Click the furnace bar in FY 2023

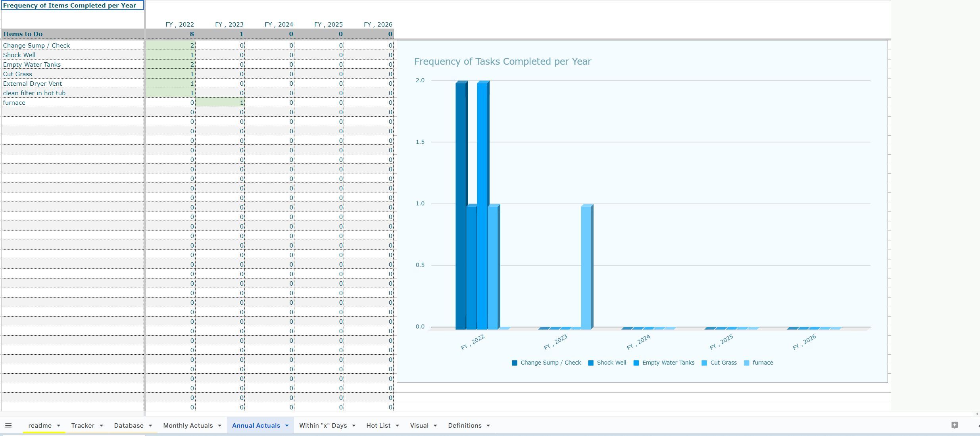587,267
